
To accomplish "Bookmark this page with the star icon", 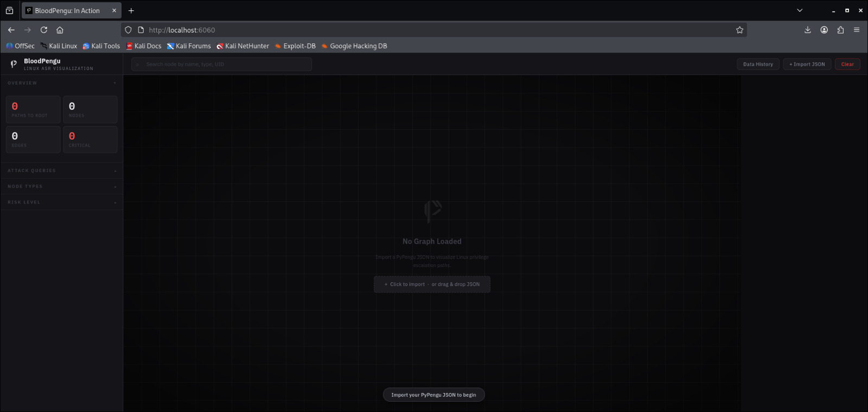I will (x=739, y=30).
